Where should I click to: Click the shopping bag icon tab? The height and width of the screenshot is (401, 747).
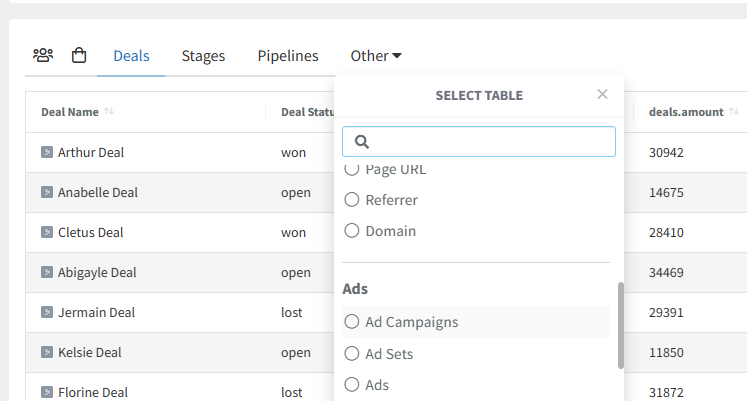[x=79, y=56]
